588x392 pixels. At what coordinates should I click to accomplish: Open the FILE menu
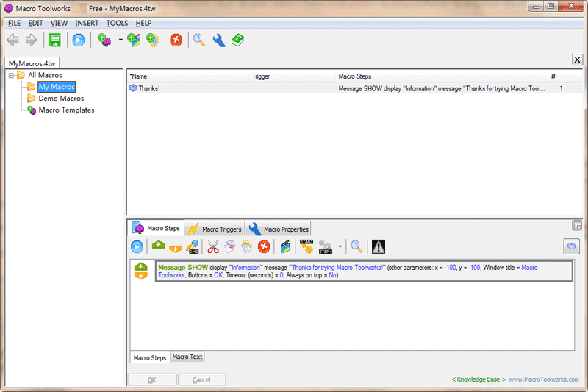click(14, 23)
